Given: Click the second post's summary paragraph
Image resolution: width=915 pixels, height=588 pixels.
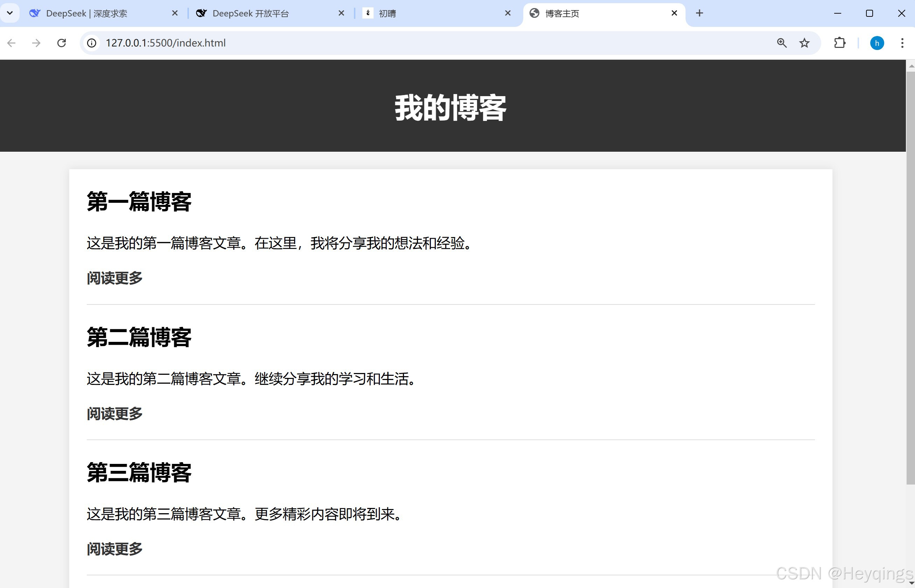Looking at the screenshot, I should point(252,379).
